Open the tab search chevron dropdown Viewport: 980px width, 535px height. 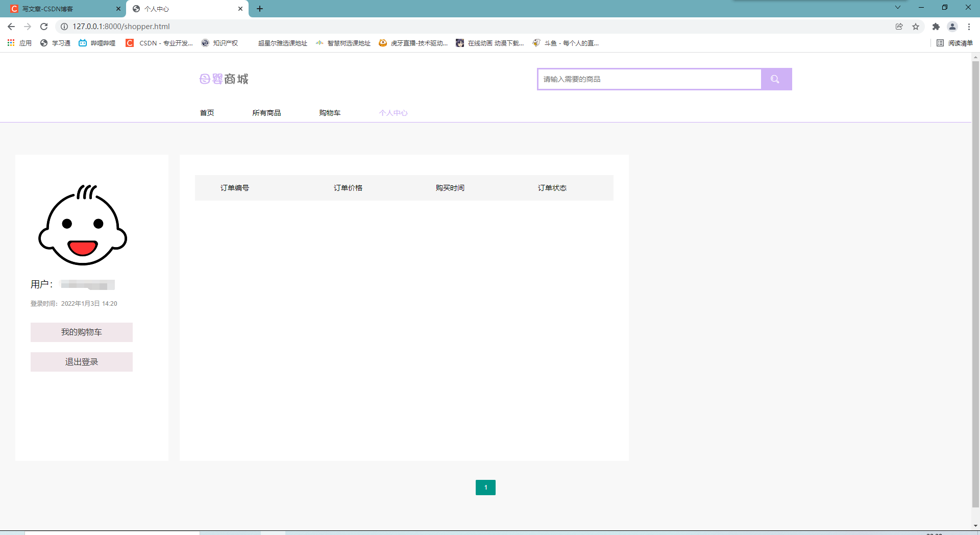897,7
